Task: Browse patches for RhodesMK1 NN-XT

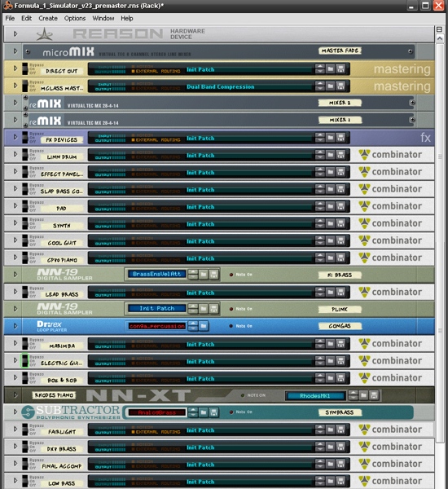Action: tap(363, 395)
